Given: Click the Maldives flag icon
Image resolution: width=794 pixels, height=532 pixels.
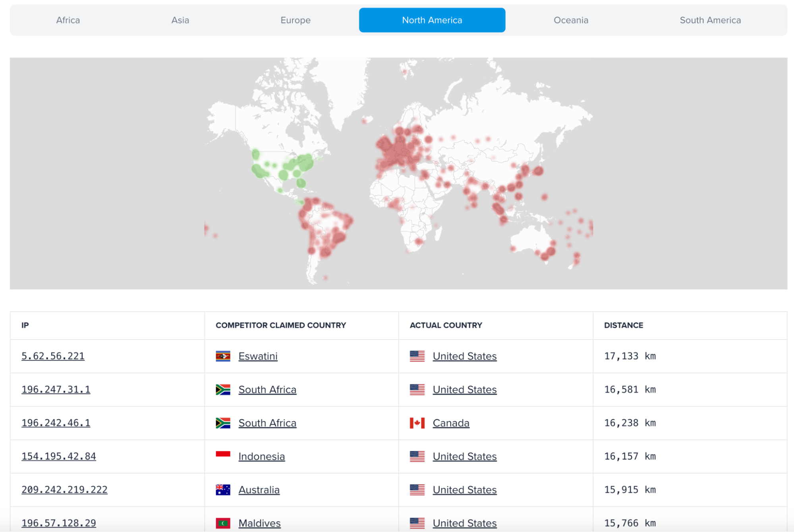Looking at the screenshot, I should coord(223,523).
